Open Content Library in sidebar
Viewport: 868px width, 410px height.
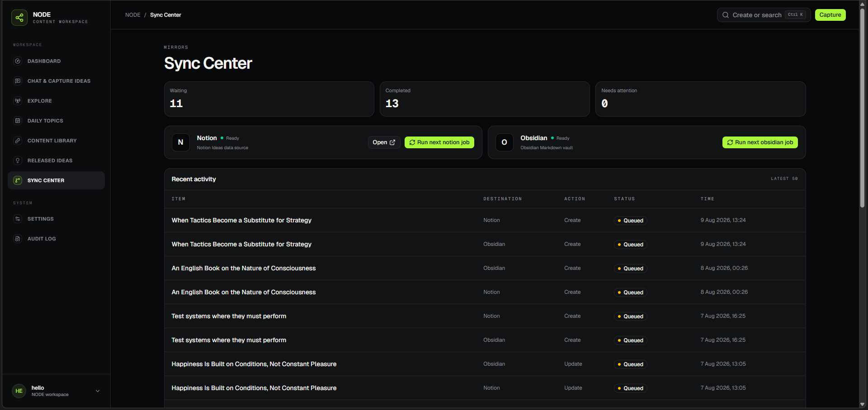[56, 141]
